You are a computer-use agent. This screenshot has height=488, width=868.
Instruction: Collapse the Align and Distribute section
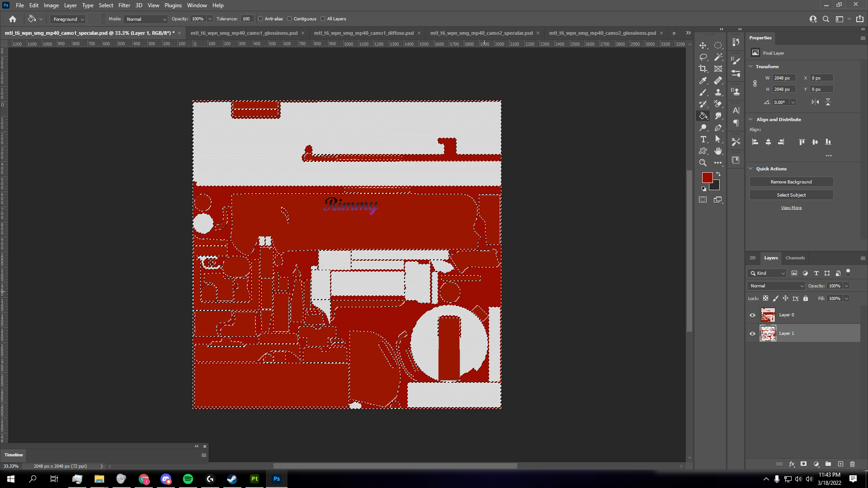(751, 119)
